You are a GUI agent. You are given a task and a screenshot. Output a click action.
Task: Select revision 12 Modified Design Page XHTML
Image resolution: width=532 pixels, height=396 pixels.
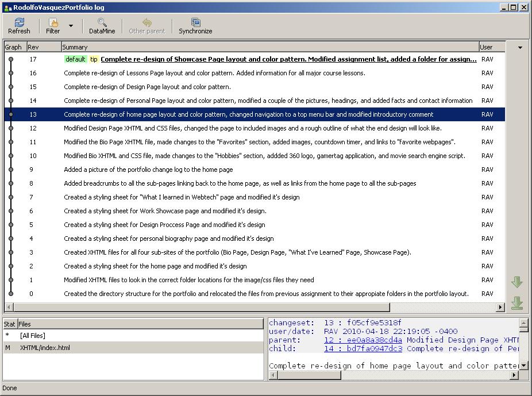255,128
